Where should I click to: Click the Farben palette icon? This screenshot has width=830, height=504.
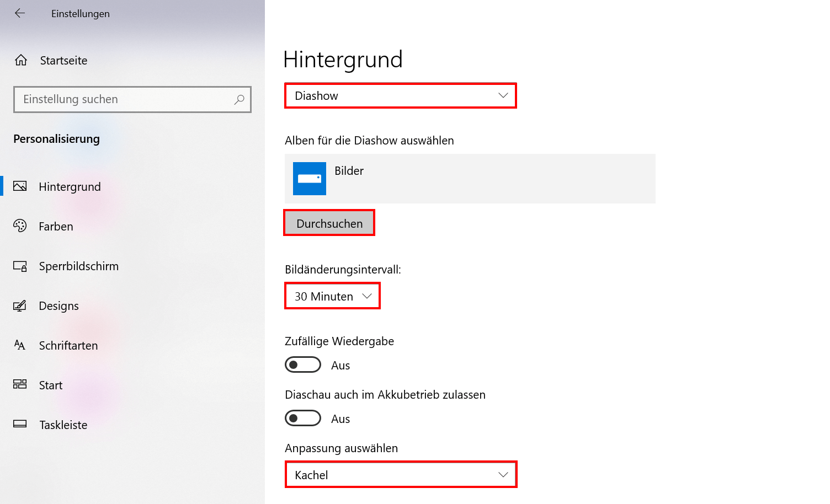20,226
